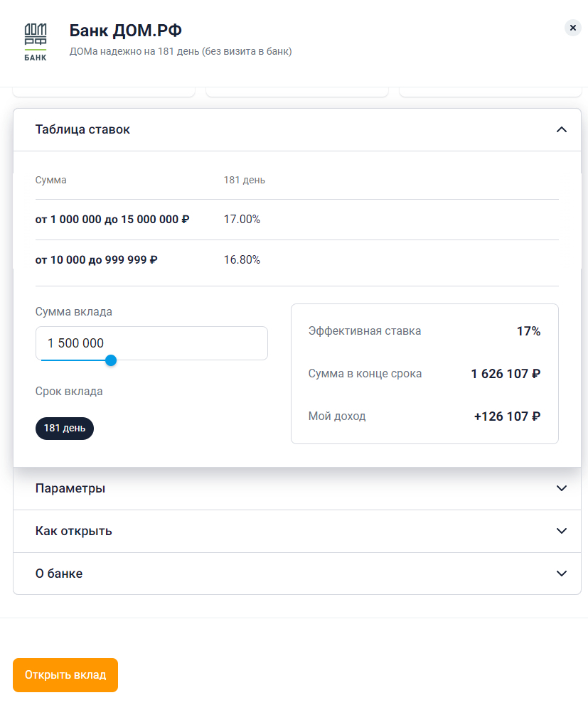Click the ДОМа надежно на 181 день subtitle
The width and height of the screenshot is (588, 705).
pyautogui.click(x=181, y=51)
